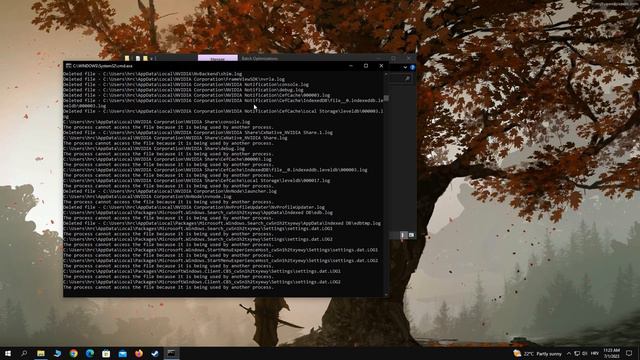Open network status tray icon
Image resolution: width=640 pixels, height=360 pixels.
pos(577,353)
